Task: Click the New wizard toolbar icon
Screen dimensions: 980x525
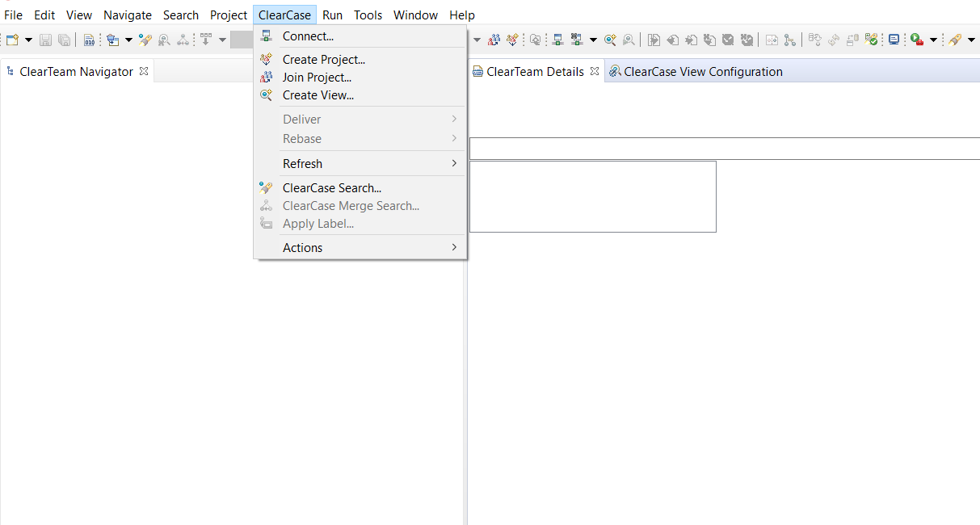Action: point(12,40)
